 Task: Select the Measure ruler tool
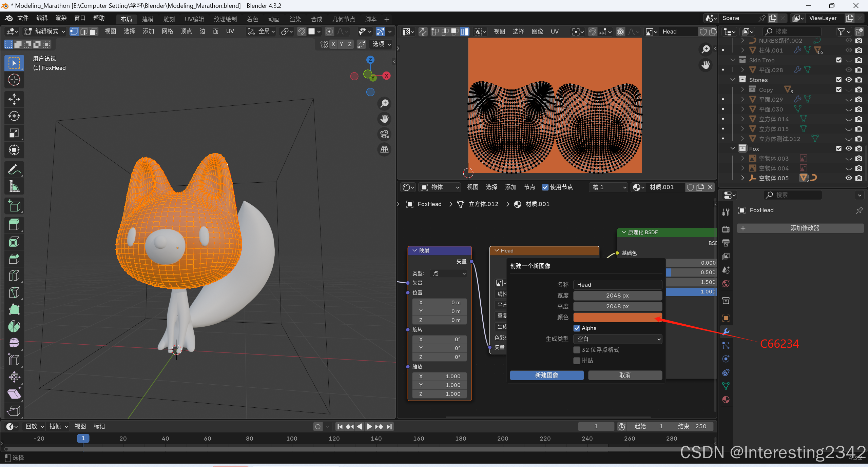pyautogui.click(x=14, y=186)
